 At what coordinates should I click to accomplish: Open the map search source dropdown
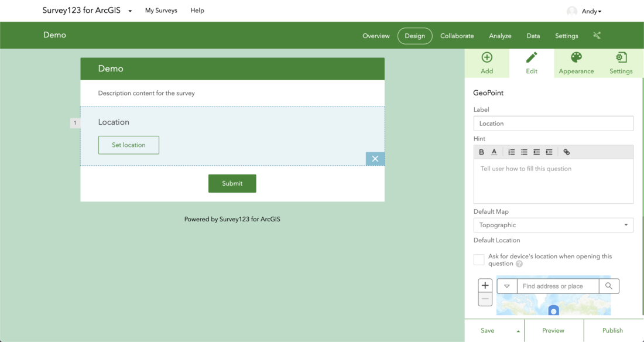(507, 286)
